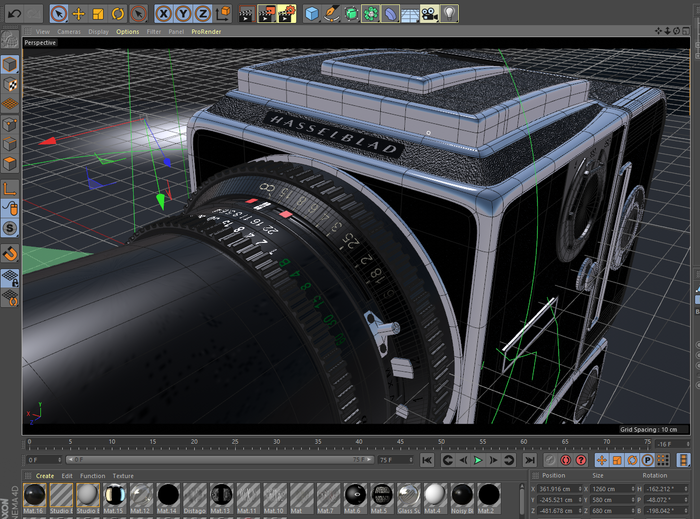Select the Scale tool
The width and height of the screenshot is (700, 519).
pos(98,14)
